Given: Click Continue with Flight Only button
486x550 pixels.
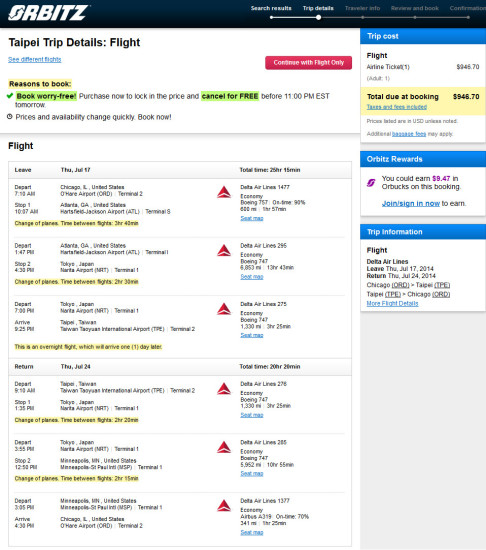Looking at the screenshot, I should coord(309,63).
